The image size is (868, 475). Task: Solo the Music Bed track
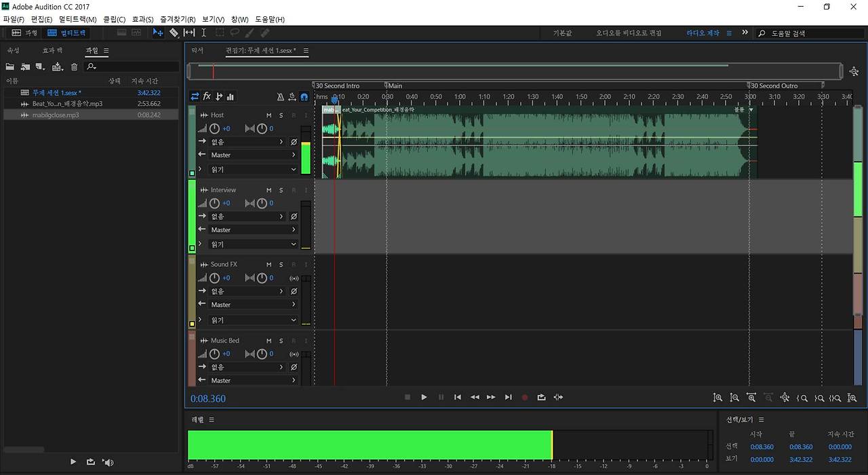click(x=281, y=341)
